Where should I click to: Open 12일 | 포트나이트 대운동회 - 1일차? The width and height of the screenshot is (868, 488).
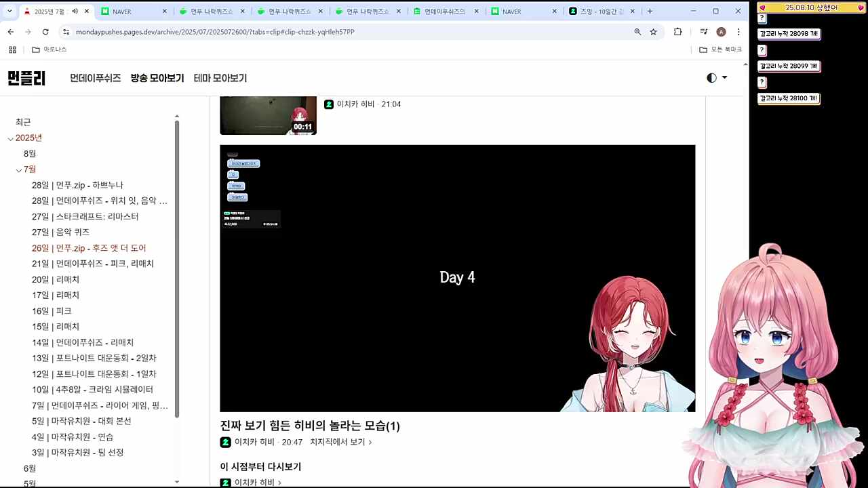94,373
